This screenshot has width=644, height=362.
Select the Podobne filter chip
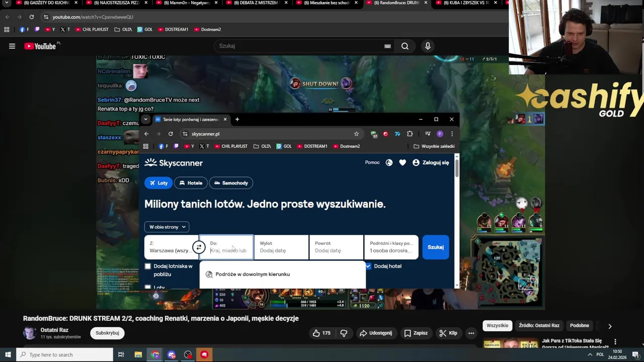coord(580,326)
